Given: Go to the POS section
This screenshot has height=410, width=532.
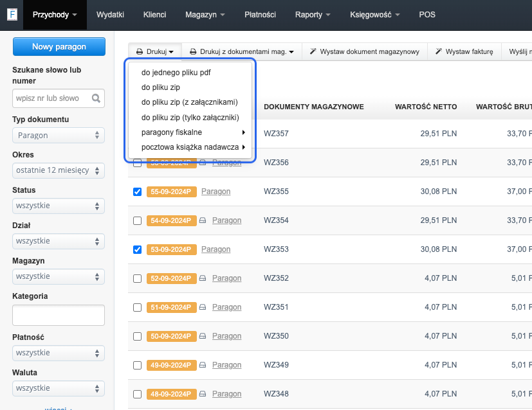Looking at the screenshot, I should [x=427, y=15].
